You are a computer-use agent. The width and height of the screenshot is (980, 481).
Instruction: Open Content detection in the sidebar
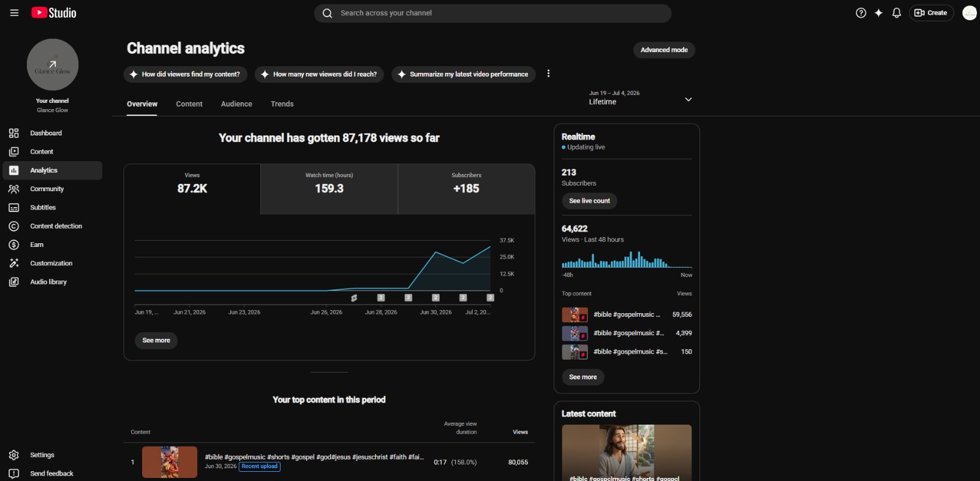(x=53, y=226)
